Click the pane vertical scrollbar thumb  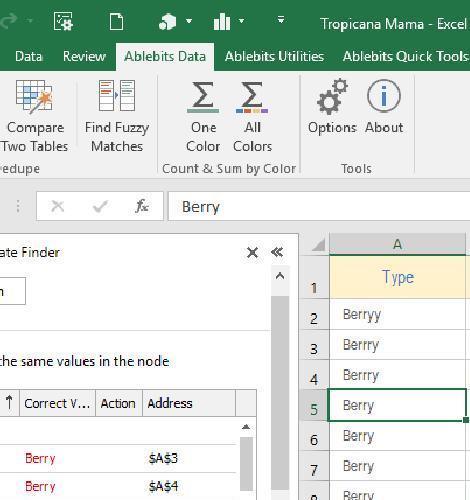[x=280, y=393]
